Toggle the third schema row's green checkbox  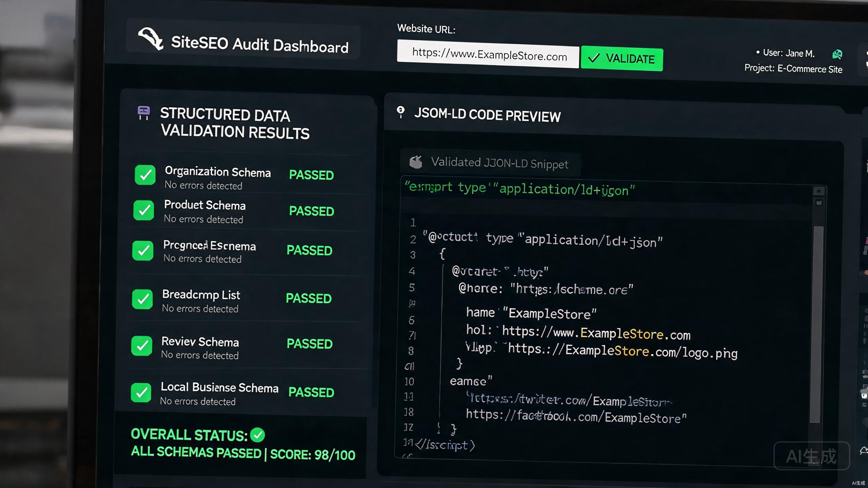143,250
